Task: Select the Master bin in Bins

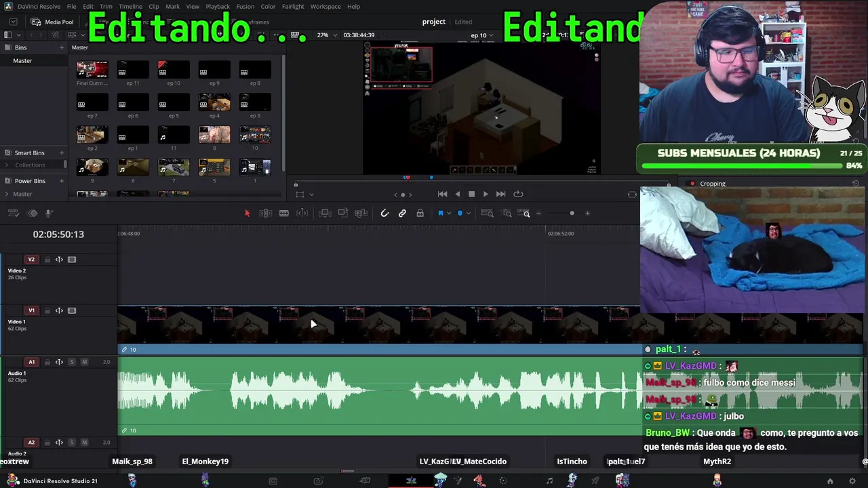Action: tap(22, 61)
